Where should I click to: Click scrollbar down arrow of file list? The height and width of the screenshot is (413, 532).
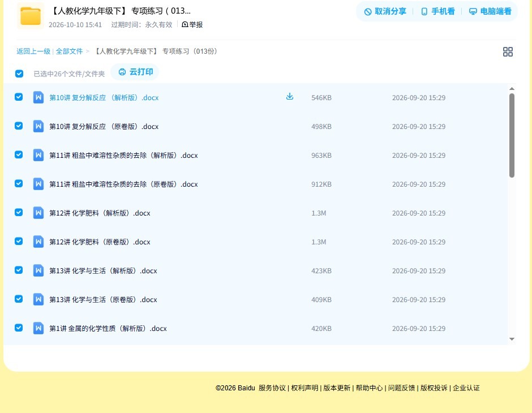(x=512, y=339)
